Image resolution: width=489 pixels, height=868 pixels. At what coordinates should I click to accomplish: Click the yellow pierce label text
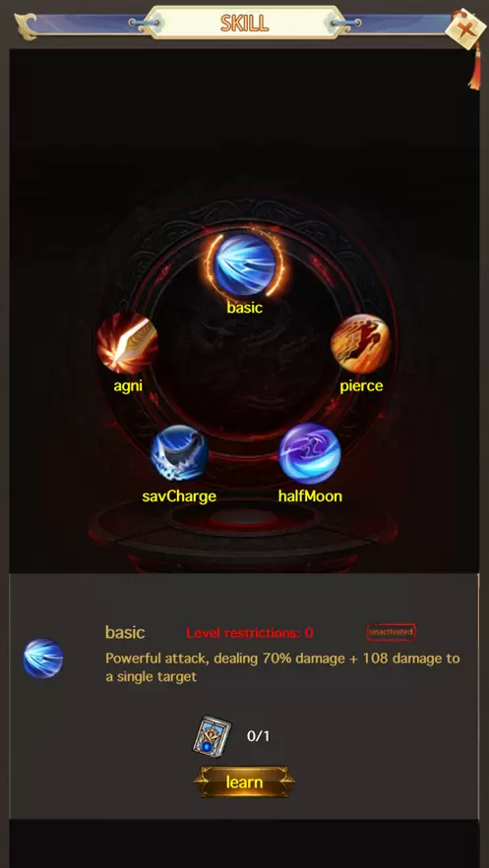361,386
